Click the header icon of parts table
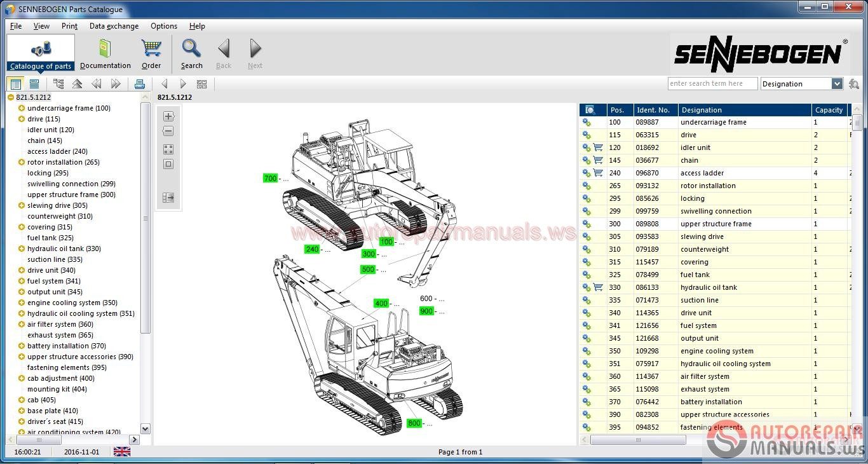Viewport: 868px width, 464px height. 590,110
